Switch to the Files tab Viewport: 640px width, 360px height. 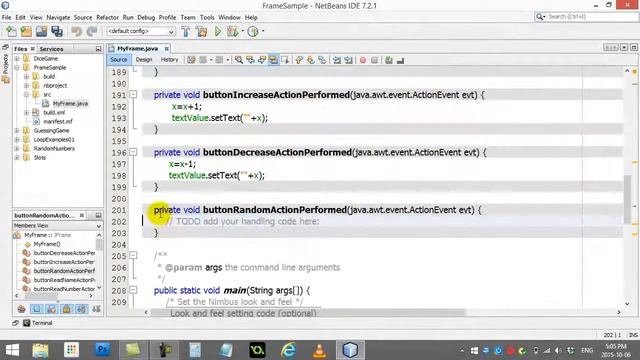pos(20,49)
